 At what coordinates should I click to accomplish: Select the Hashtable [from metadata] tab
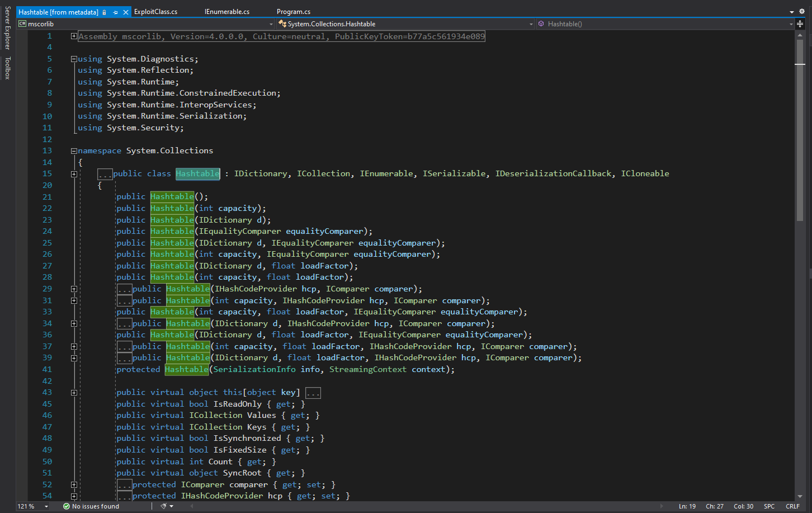click(x=58, y=12)
